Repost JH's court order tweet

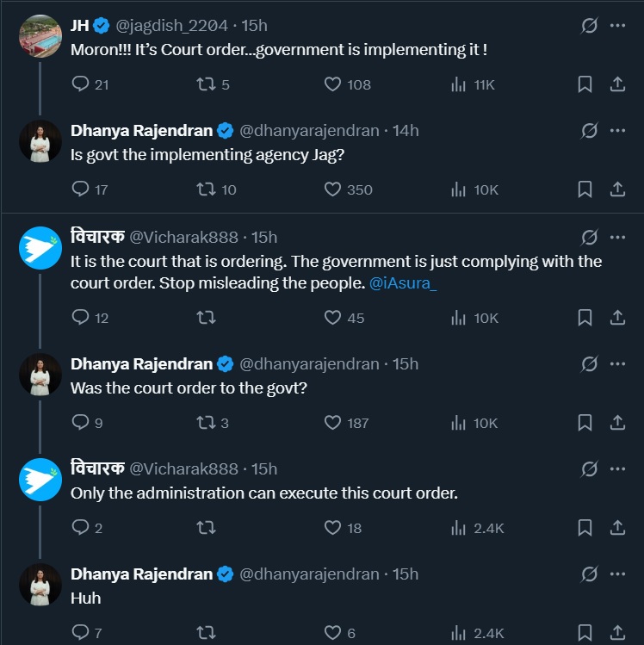[205, 84]
